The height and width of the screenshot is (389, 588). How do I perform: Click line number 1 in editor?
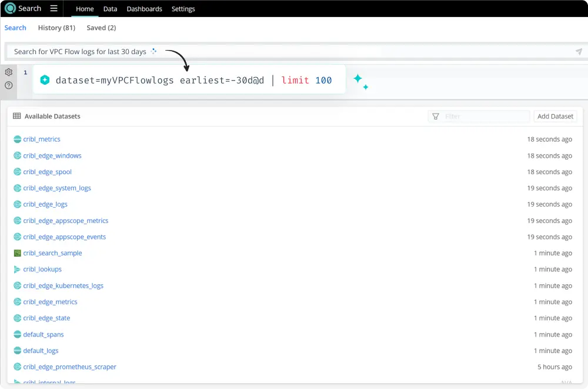pyautogui.click(x=25, y=72)
